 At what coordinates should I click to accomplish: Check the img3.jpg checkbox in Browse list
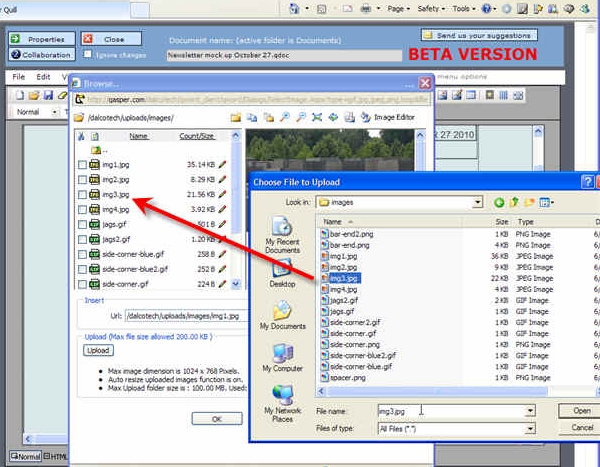point(82,195)
